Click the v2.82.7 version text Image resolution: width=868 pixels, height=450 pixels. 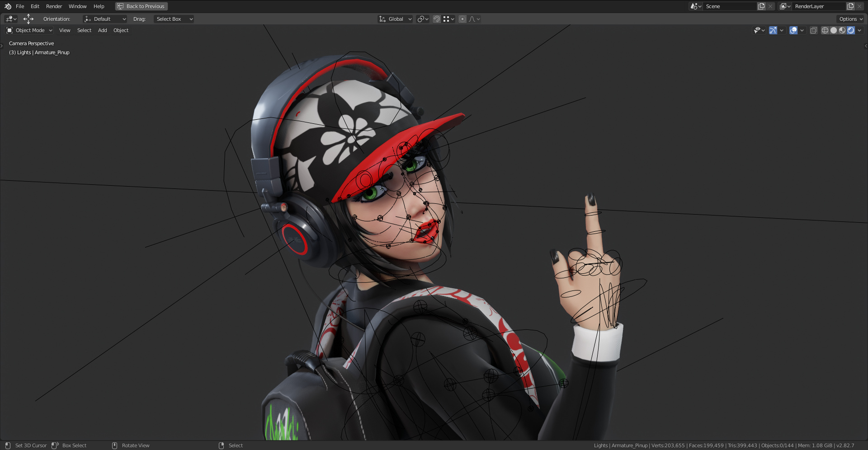point(845,445)
